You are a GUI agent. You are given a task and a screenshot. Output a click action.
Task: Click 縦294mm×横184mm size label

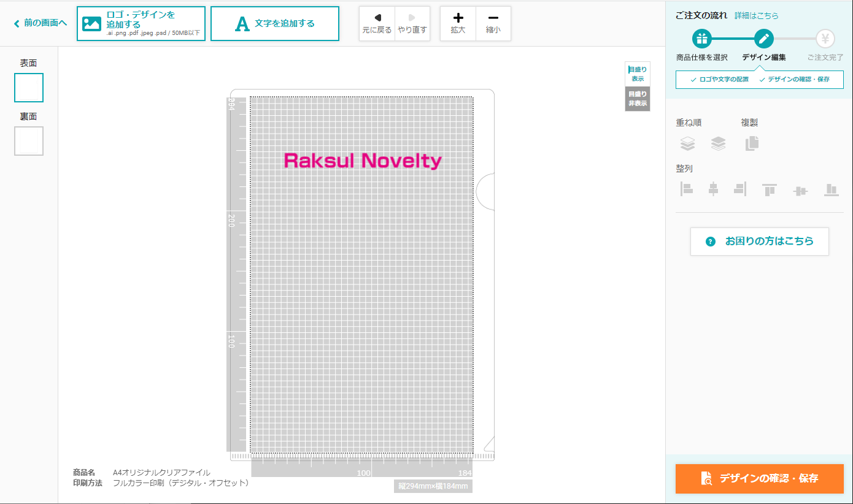click(x=433, y=486)
